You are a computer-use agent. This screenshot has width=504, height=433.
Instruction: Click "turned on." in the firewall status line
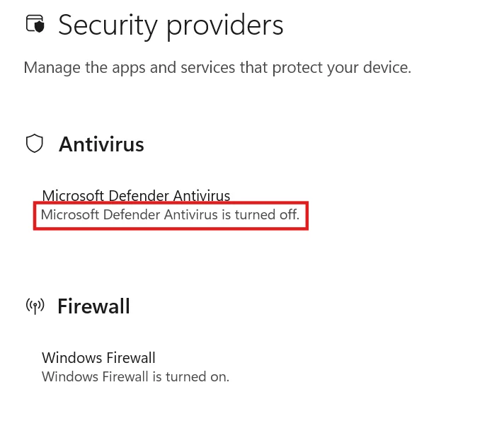(197, 377)
